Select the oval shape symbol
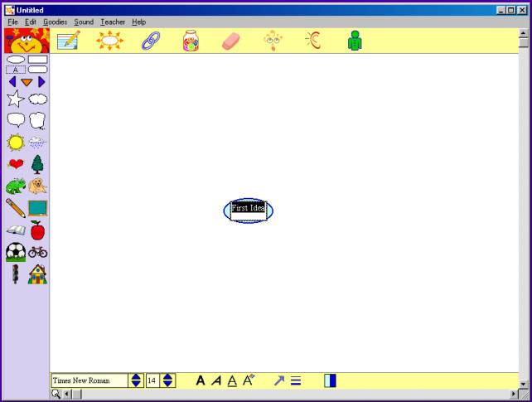 pyautogui.click(x=16, y=60)
